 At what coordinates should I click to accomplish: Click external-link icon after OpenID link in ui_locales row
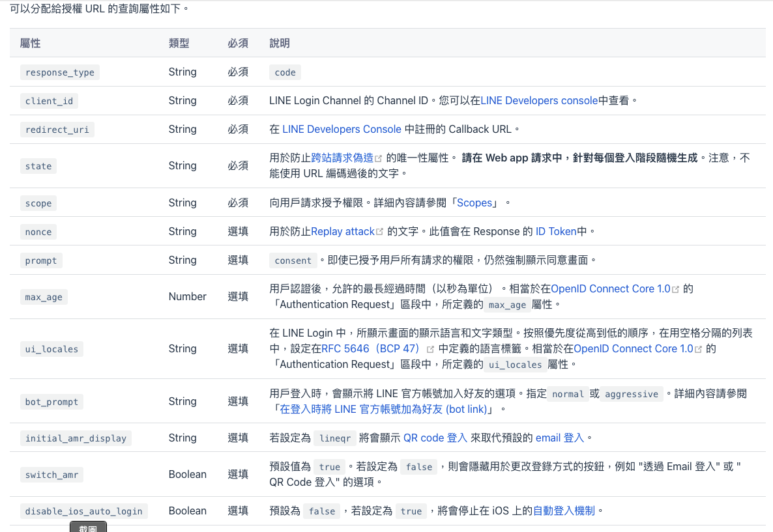(x=698, y=349)
